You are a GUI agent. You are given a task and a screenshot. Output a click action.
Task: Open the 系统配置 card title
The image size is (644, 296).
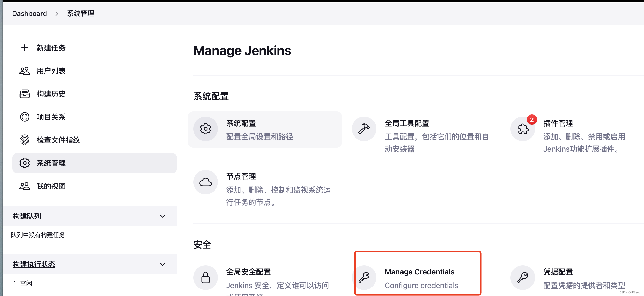pos(241,123)
